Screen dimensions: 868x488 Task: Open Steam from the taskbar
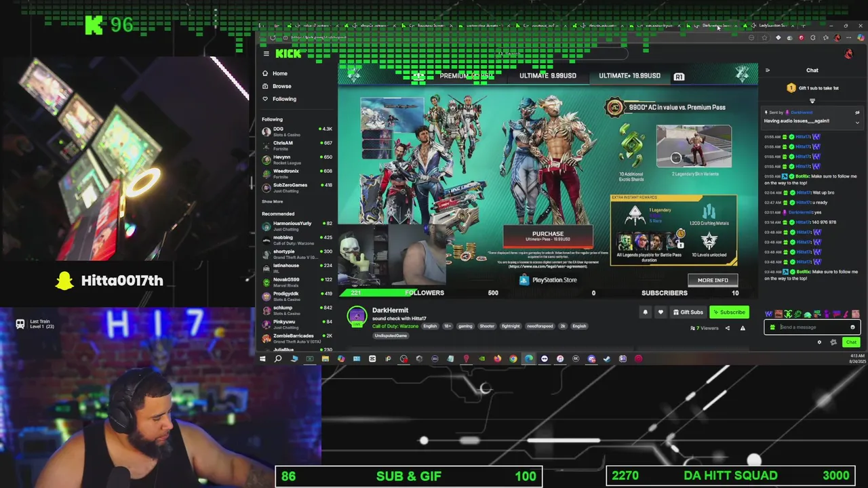pos(607,359)
